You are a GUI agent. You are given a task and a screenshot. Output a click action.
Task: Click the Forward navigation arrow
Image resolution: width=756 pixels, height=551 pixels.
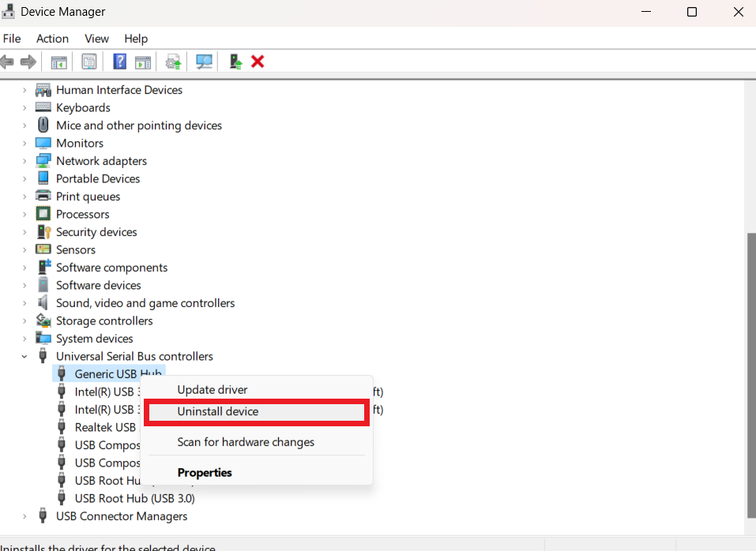pos(28,61)
